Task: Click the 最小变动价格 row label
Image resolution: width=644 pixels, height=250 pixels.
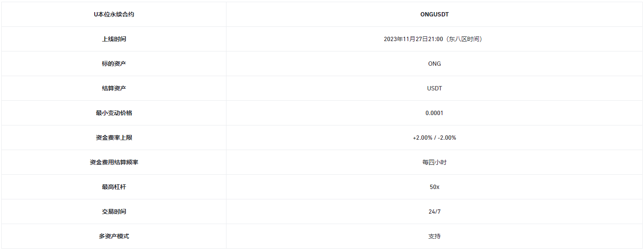Action: tap(114, 113)
